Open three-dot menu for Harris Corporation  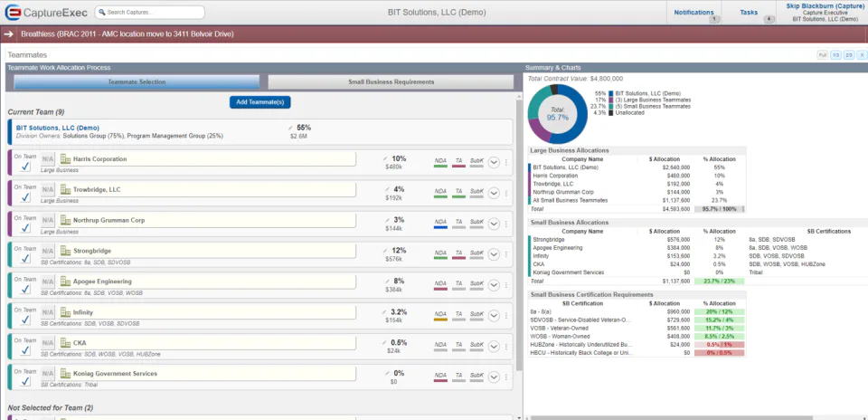point(506,162)
